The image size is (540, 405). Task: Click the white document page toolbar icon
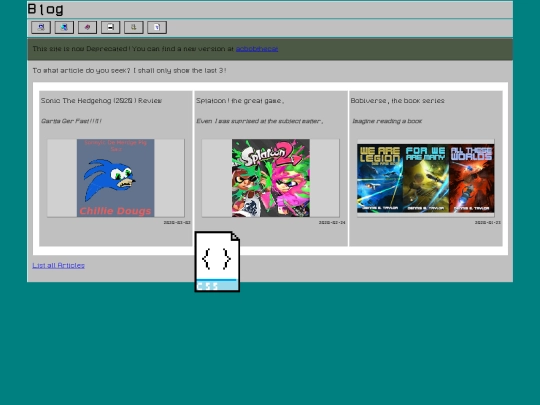click(x=157, y=27)
